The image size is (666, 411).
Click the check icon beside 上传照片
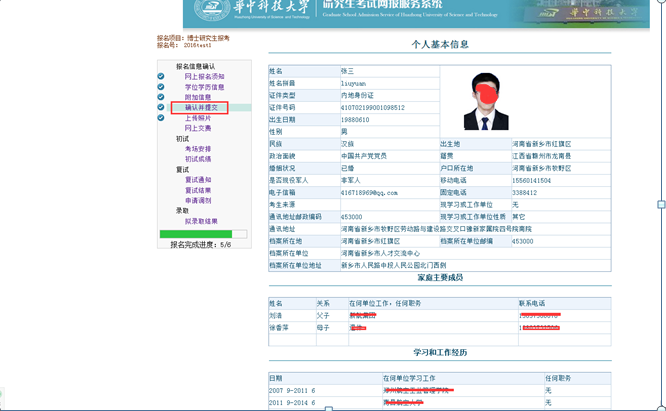[161, 118]
